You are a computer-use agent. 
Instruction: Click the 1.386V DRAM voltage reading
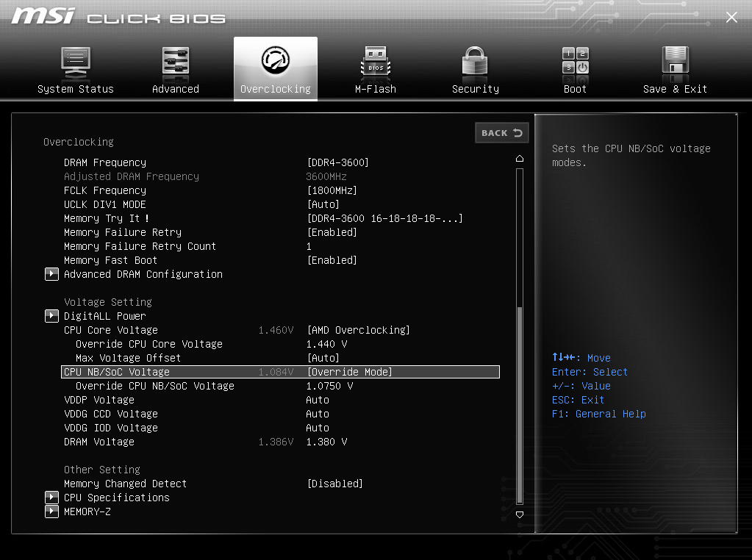pyautogui.click(x=276, y=442)
